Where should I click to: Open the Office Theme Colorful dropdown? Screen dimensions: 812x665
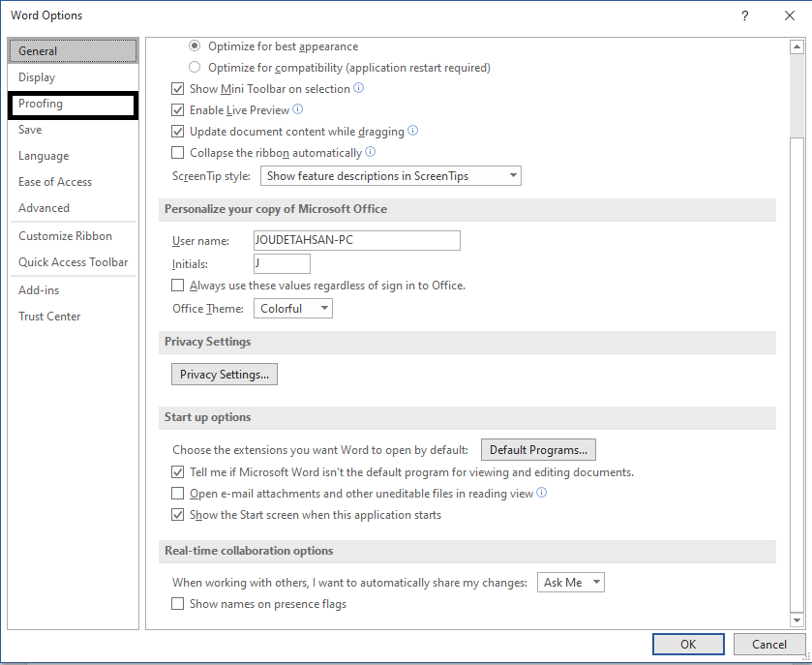point(293,308)
